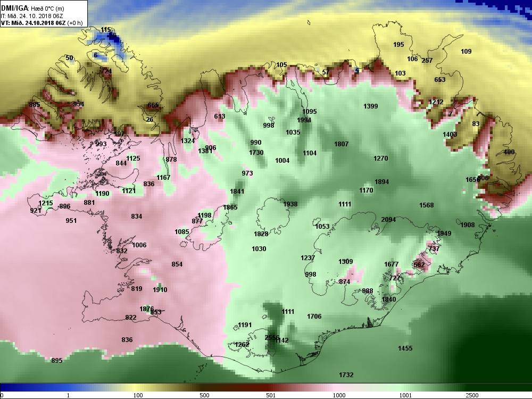This screenshot has height=399, width=532.
Task: Click the legend label '1001'
Action: (405, 395)
